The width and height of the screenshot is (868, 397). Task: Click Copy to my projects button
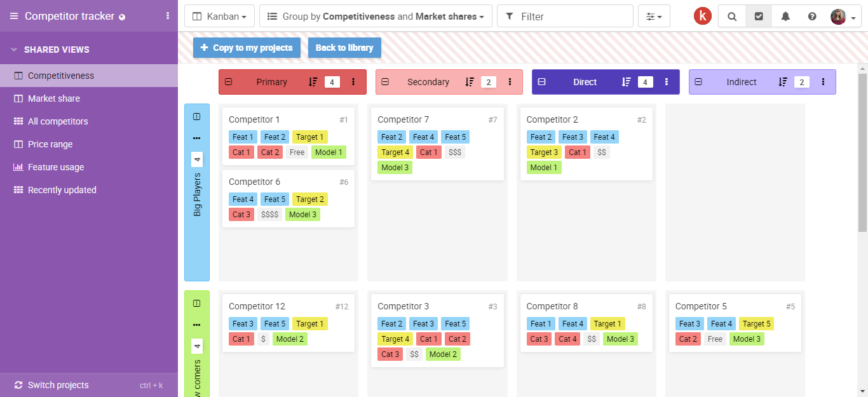pos(247,48)
